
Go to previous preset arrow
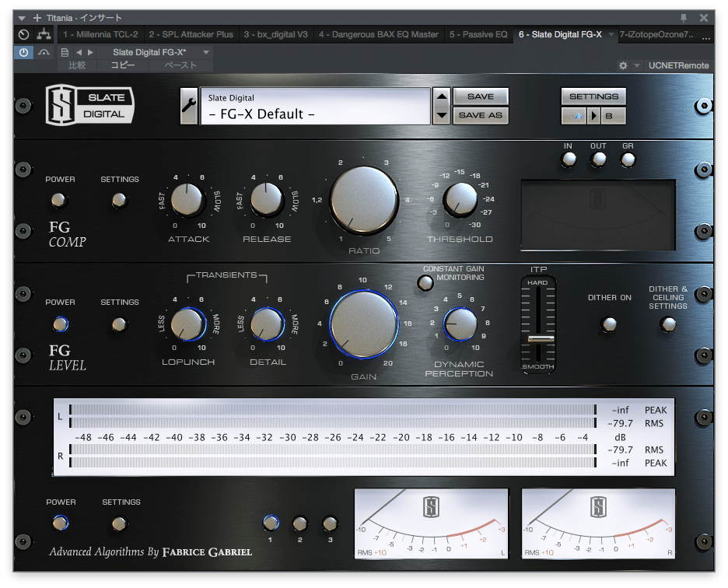click(79, 52)
